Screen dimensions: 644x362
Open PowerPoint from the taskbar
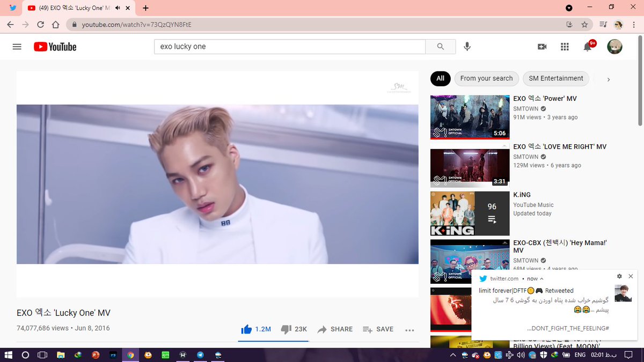tap(96, 355)
